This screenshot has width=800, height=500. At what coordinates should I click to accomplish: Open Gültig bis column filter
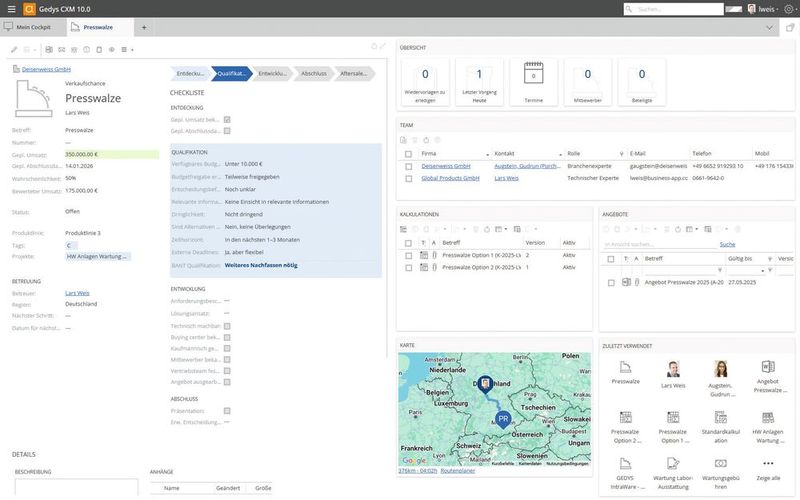[x=769, y=259]
